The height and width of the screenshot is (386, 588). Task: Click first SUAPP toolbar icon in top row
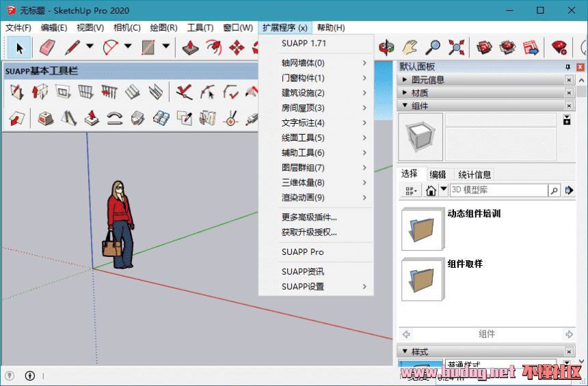tap(17, 92)
